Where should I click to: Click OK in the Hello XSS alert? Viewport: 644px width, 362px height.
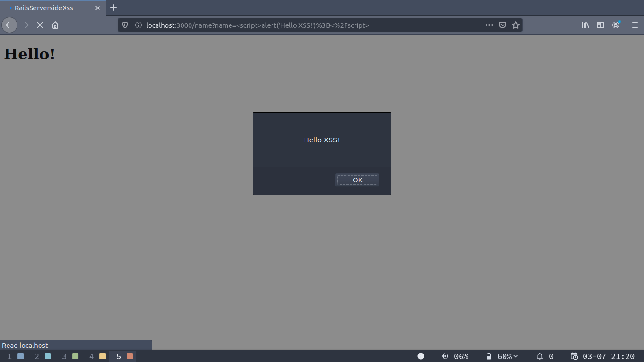tap(357, 180)
